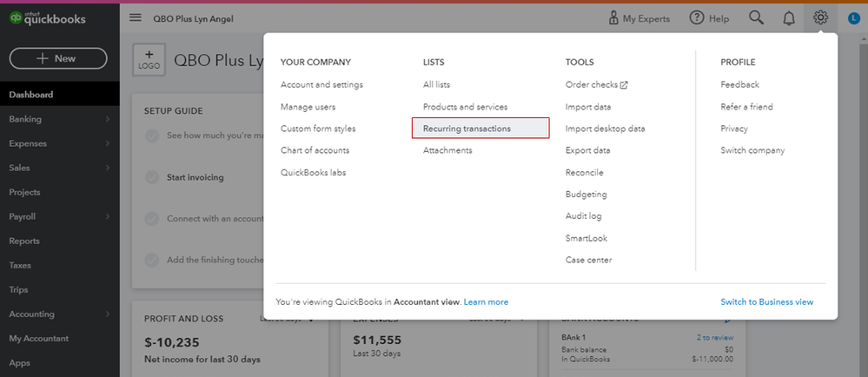Open Case center
The width and height of the screenshot is (868, 377).
[588, 260]
